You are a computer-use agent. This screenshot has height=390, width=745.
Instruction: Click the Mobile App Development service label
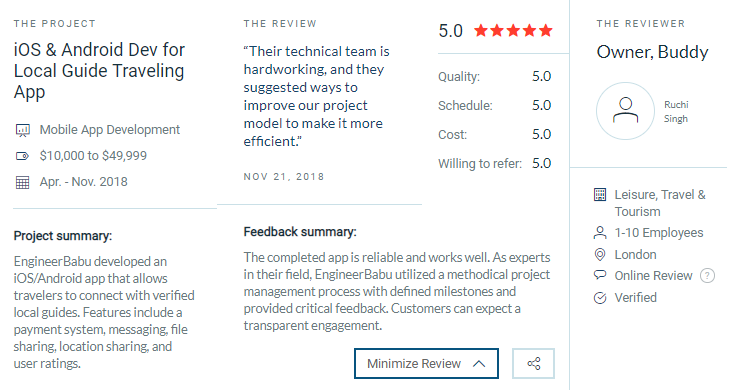tap(110, 130)
